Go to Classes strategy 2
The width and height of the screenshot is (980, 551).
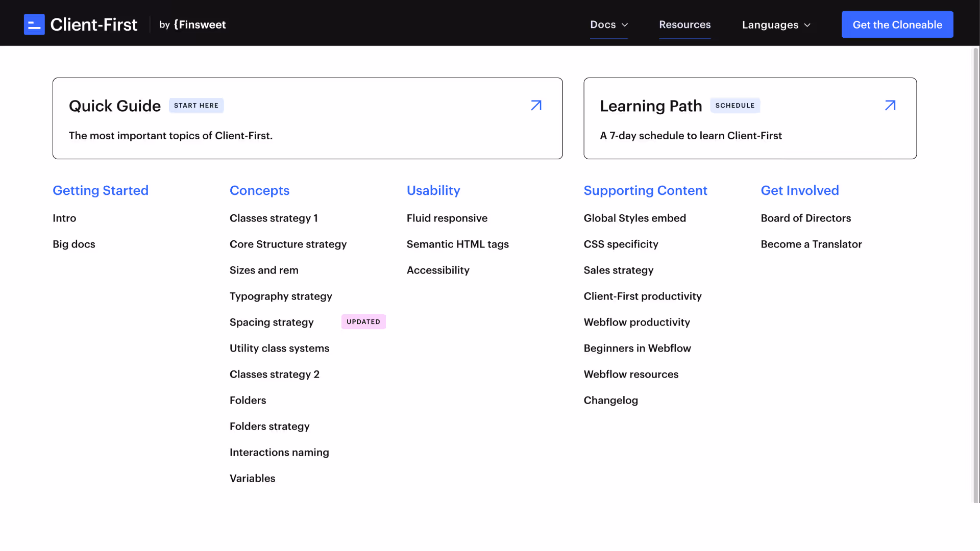coord(275,374)
